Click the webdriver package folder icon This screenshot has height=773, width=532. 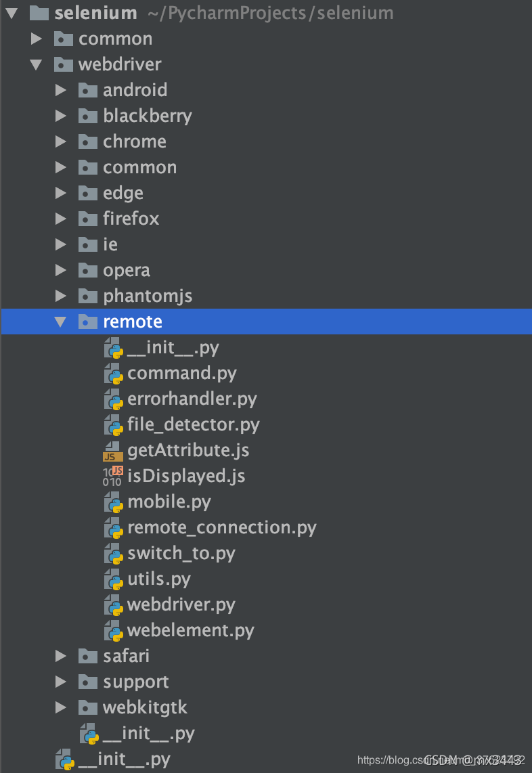pyautogui.click(x=63, y=64)
